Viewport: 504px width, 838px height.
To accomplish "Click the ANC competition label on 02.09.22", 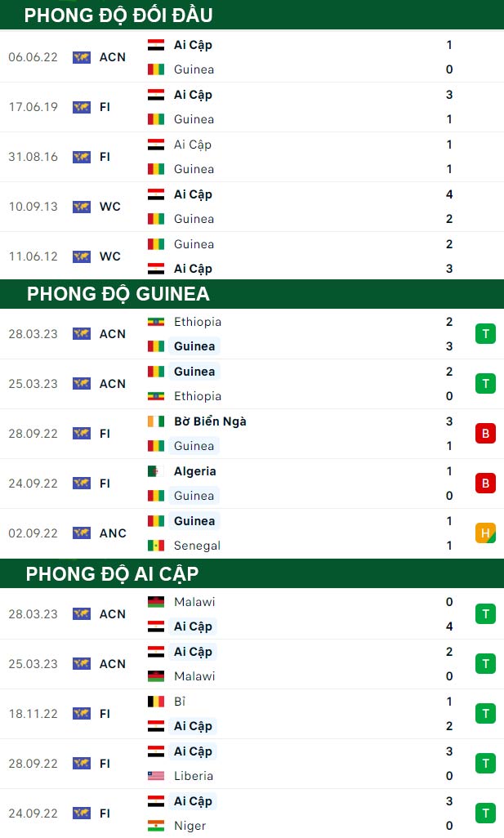I will (x=113, y=533).
